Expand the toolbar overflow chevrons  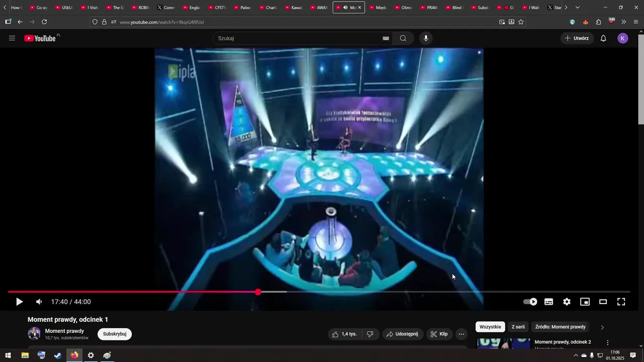[624, 22]
